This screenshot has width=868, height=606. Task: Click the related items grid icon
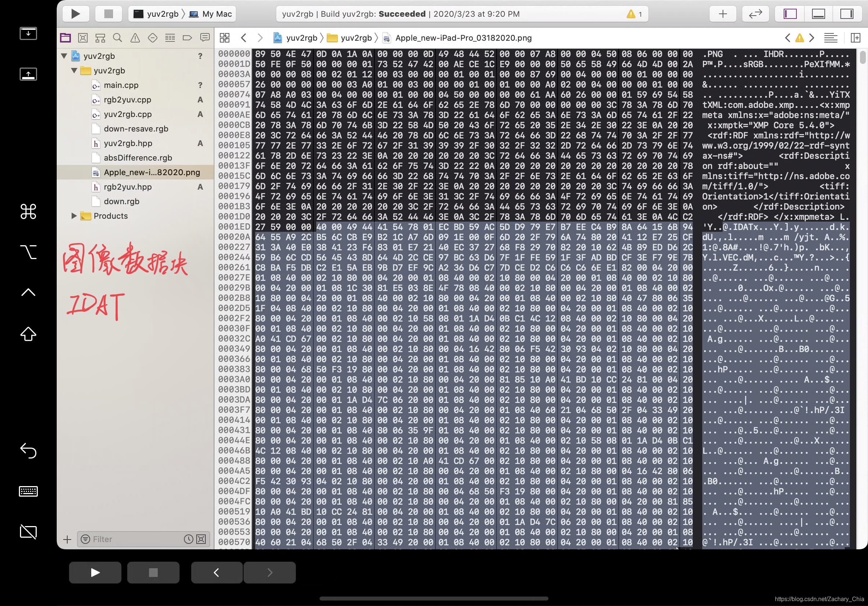pyautogui.click(x=225, y=38)
